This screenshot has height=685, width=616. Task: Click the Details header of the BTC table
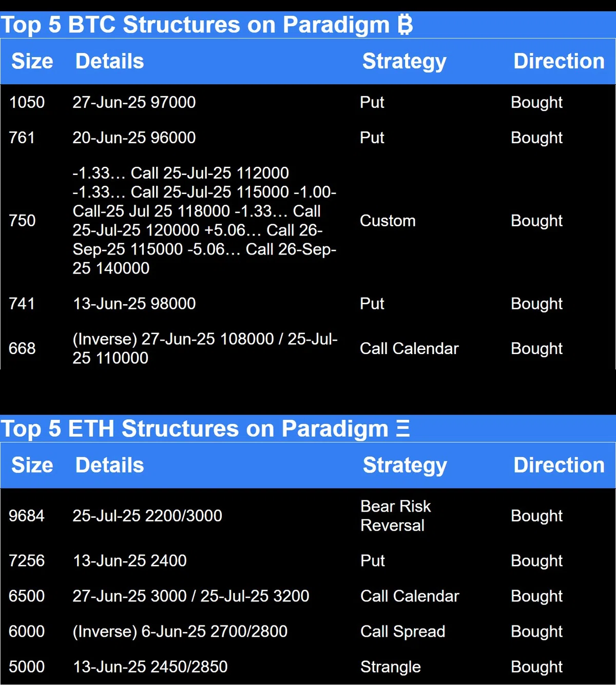pos(110,61)
